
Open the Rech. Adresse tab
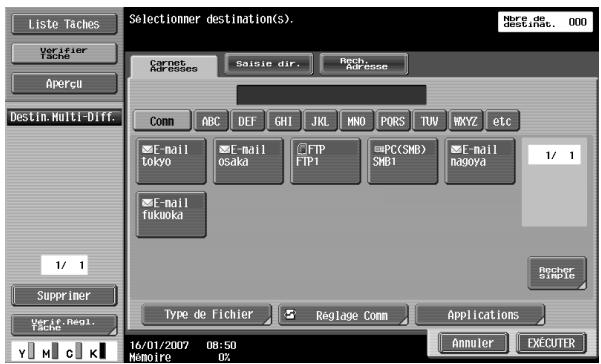pyautogui.click(x=363, y=64)
